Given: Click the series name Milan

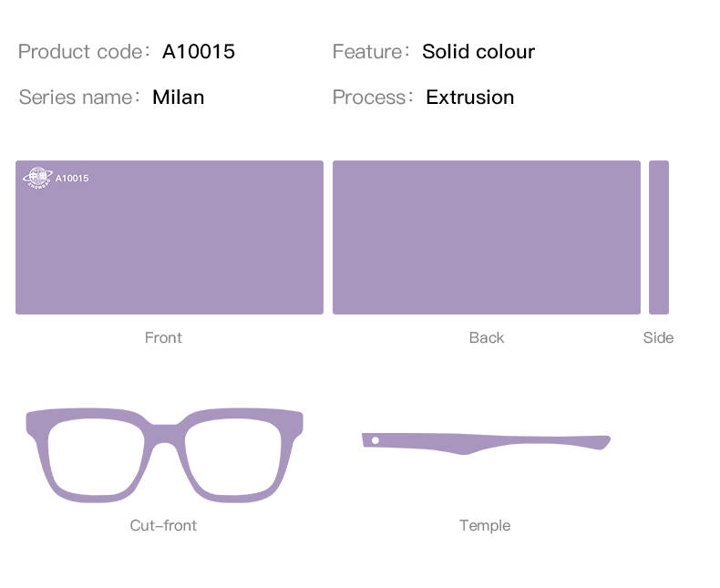Looking at the screenshot, I should point(178,98).
